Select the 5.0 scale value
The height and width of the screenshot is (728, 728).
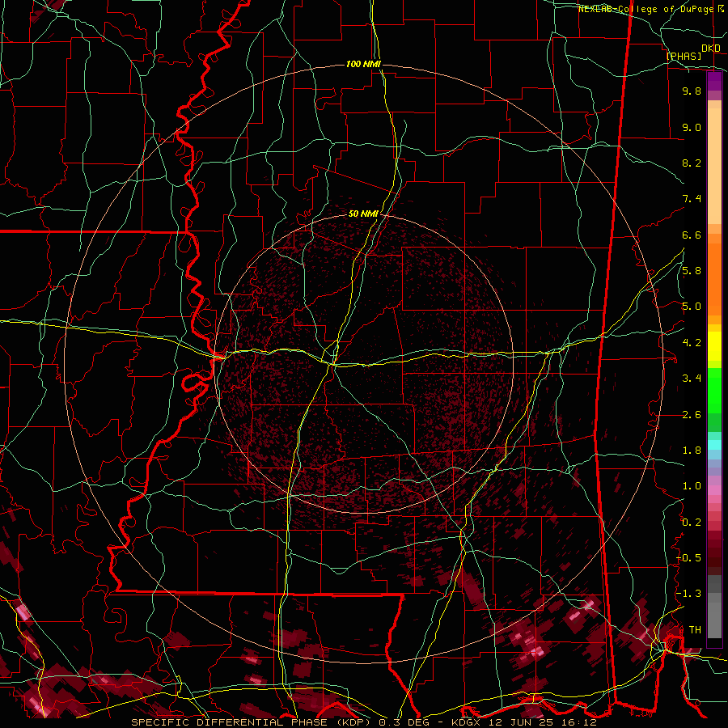pos(692,307)
